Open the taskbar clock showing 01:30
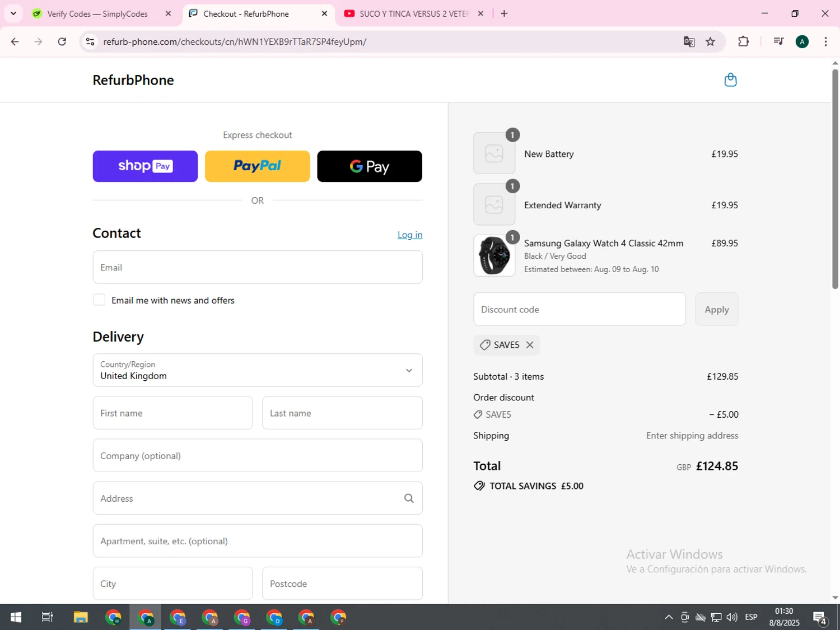Image resolution: width=840 pixels, height=630 pixels. coord(784,617)
